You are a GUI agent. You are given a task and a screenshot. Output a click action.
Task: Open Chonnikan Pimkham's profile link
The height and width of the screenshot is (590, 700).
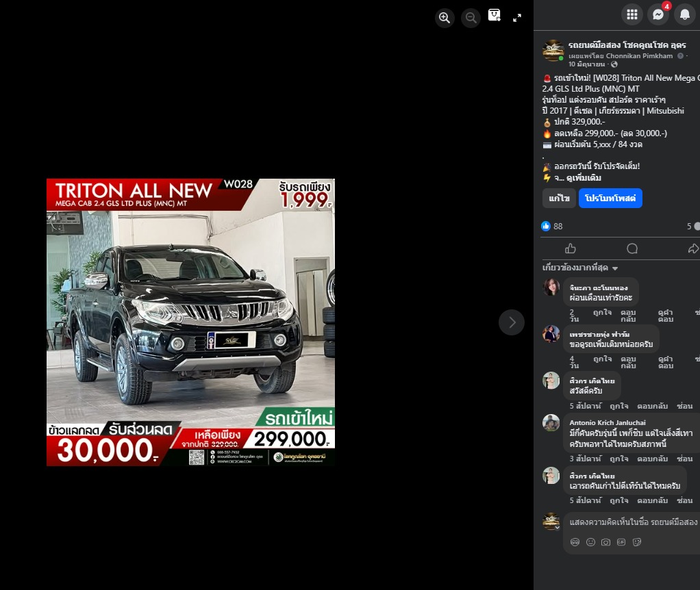639,55
